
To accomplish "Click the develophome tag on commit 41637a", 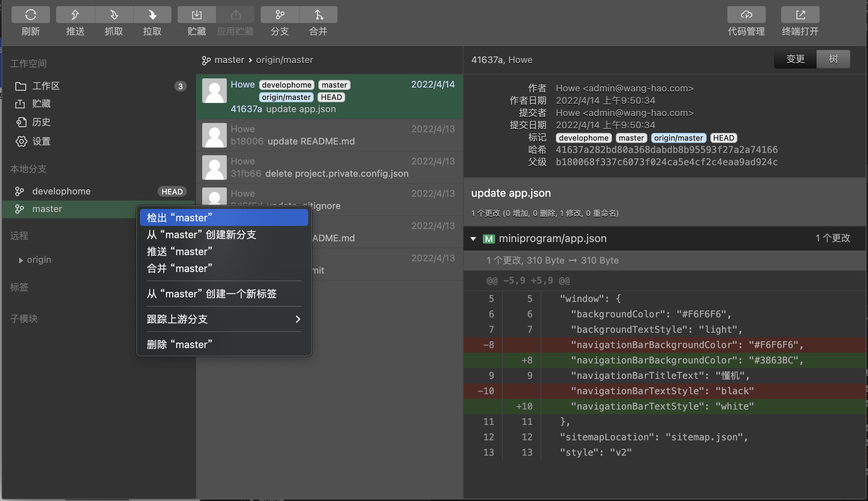I will coord(287,85).
